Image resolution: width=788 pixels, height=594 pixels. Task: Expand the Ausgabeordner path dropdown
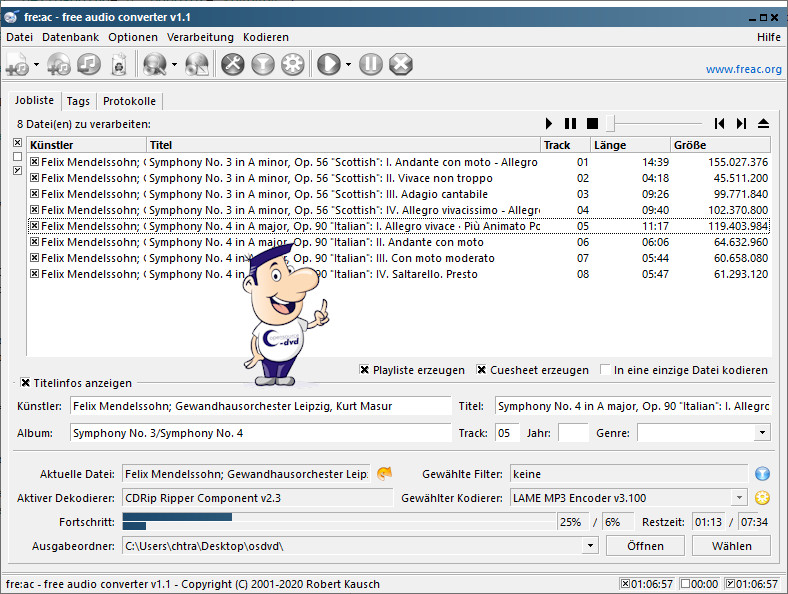point(590,546)
